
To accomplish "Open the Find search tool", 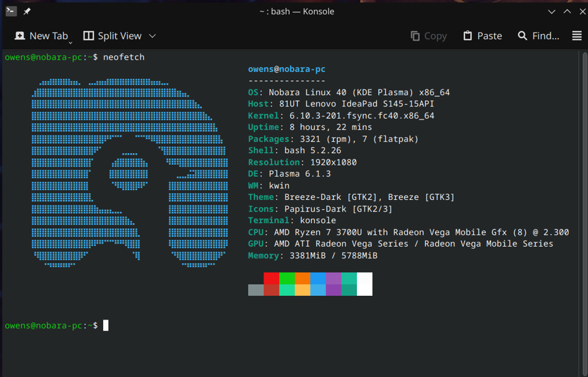I will [x=538, y=36].
